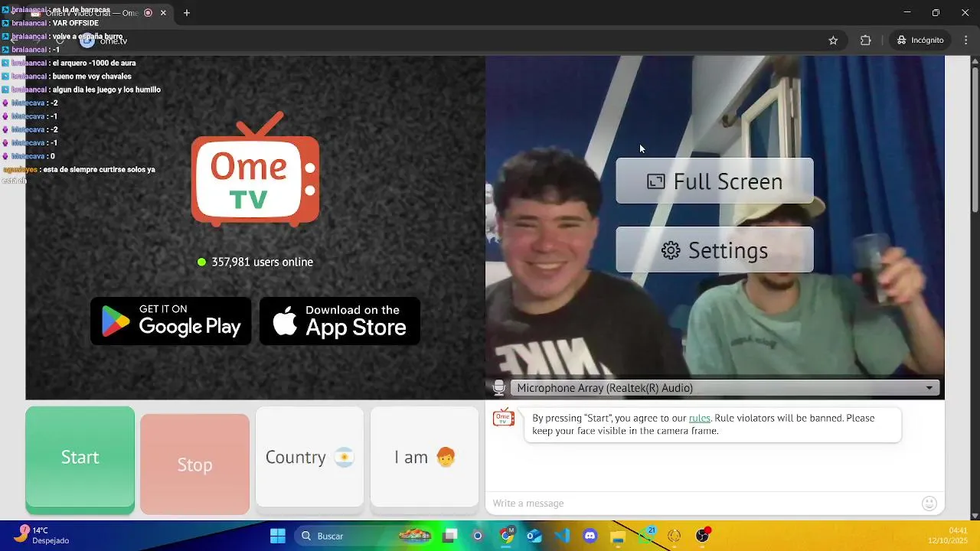Open the 'rules' link
This screenshot has height=551, width=980.
point(700,418)
